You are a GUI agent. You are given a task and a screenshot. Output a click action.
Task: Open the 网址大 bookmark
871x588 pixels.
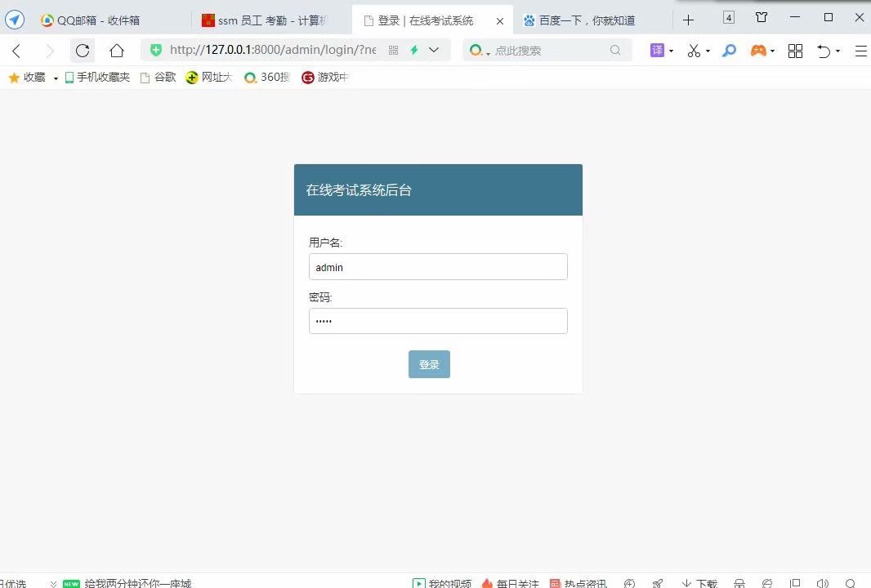pyautogui.click(x=209, y=78)
